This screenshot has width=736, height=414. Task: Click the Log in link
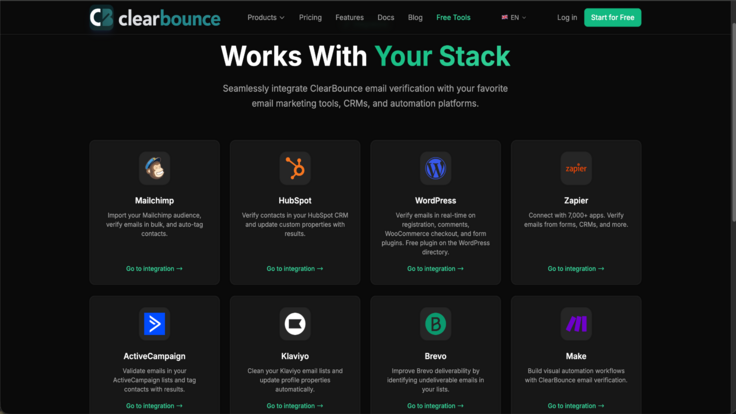(x=567, y=17)
